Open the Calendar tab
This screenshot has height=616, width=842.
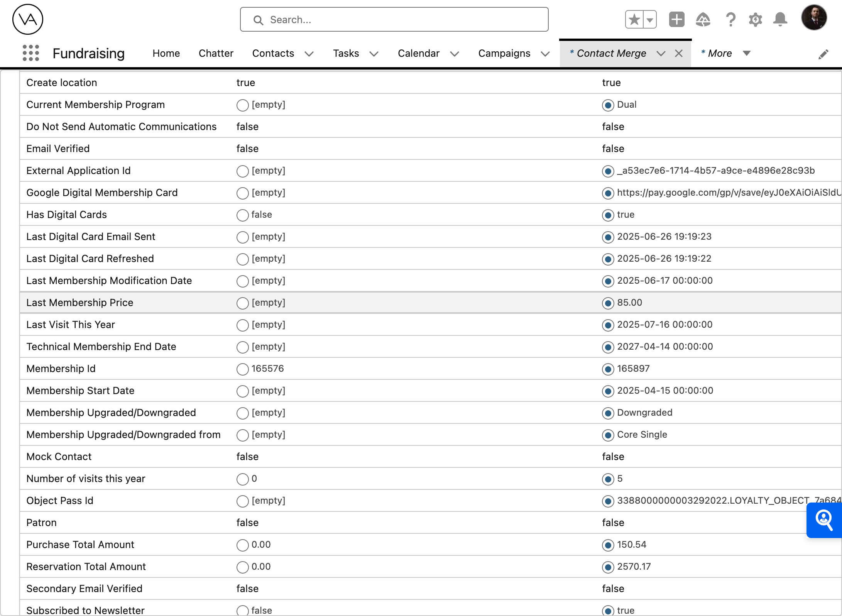tap(418, 53)
